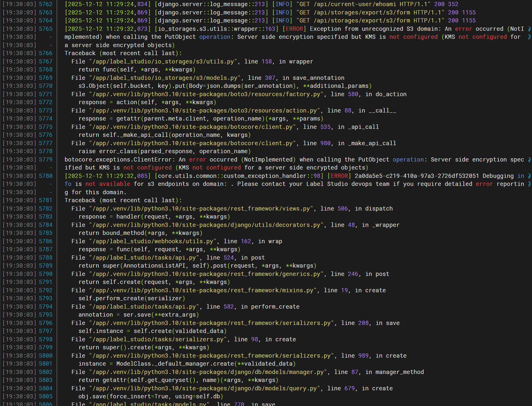Screen dimensions: 532x406
Task: Click the "/app/label_studio/tasks/serializers.py" path
Action: point(158,339)
